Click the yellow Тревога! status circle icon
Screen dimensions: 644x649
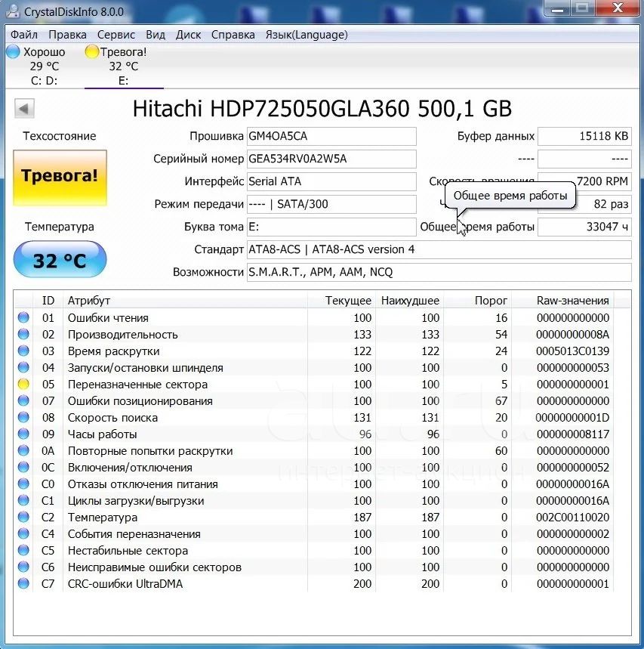[x=91, y=51]
